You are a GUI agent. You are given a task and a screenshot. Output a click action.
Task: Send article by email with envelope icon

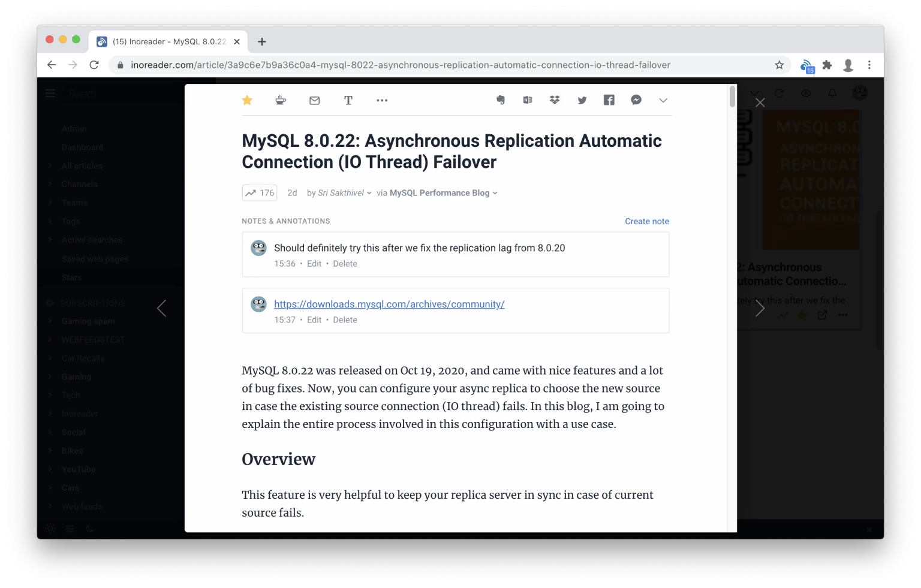pos(314,101)
